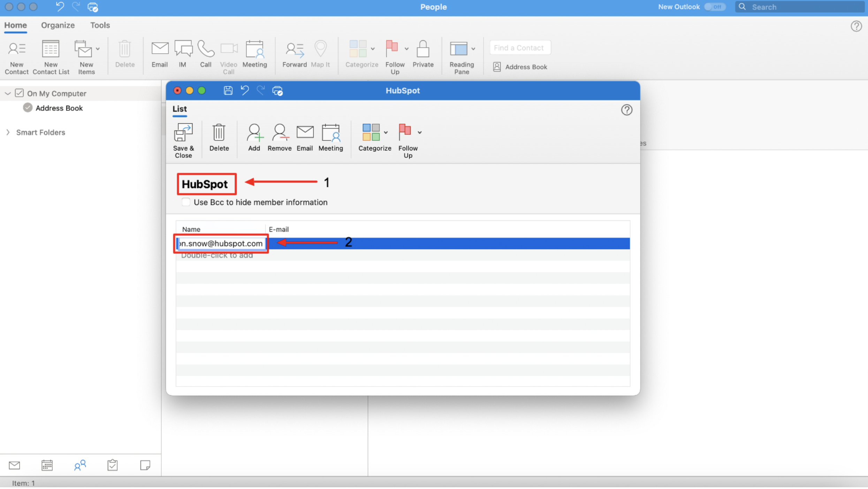Switch to the Organize tab
The height and width of the screenshot is (489, 868).
pyautogui.click(x=58, y=25)
